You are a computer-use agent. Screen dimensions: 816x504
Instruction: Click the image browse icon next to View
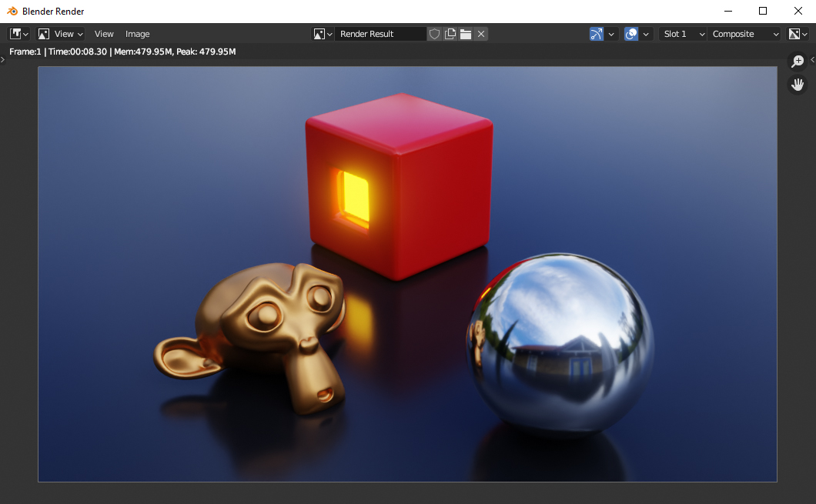[x=44, y=33]
